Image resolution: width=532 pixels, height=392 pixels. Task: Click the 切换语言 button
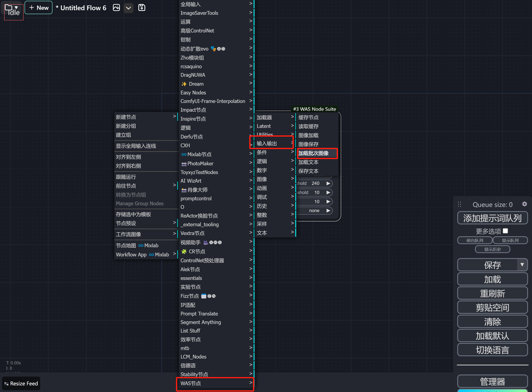(492, 350)
